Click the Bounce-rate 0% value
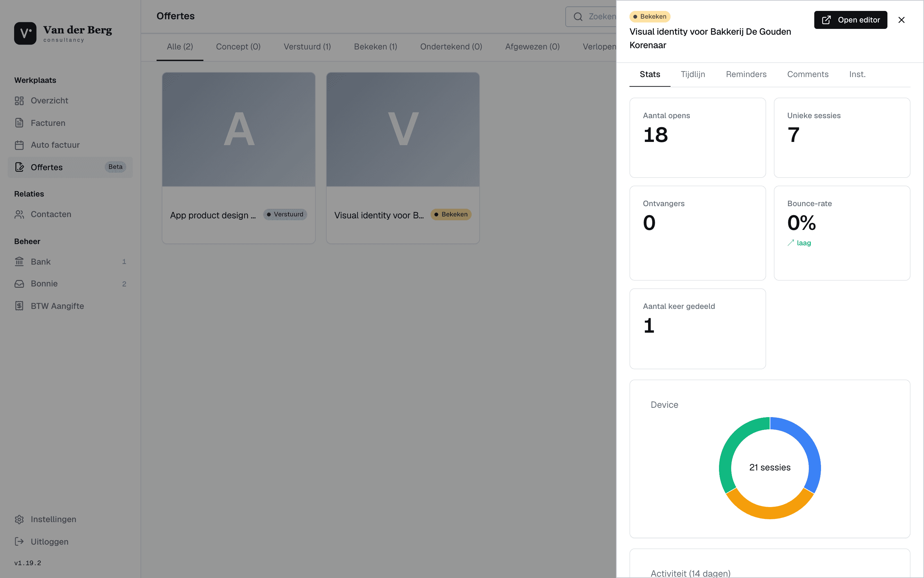Image resolution: width=924 pixels, height=578 pixels. point(801,223)
